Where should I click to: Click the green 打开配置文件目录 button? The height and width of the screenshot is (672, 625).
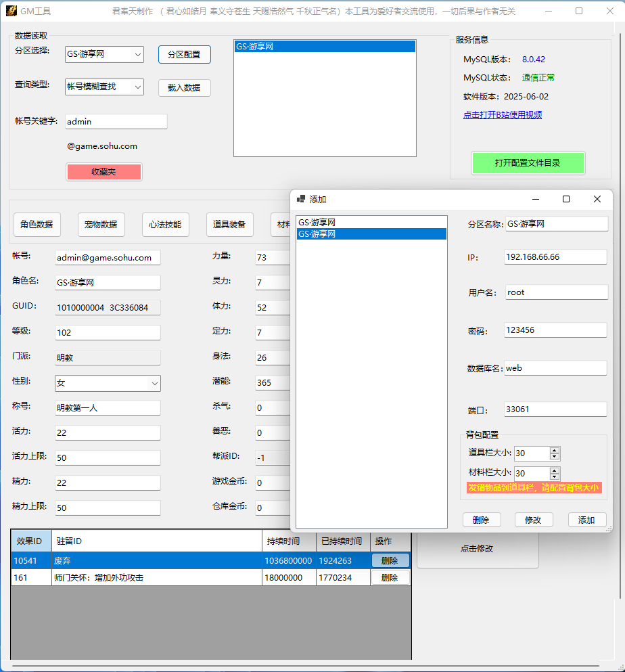point(528,163)
